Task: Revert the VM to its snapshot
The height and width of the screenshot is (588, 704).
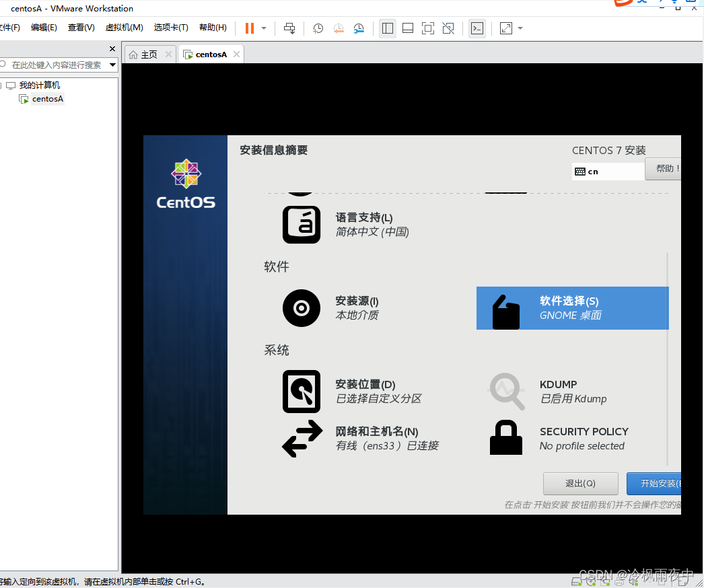Action: pos(339,28)
